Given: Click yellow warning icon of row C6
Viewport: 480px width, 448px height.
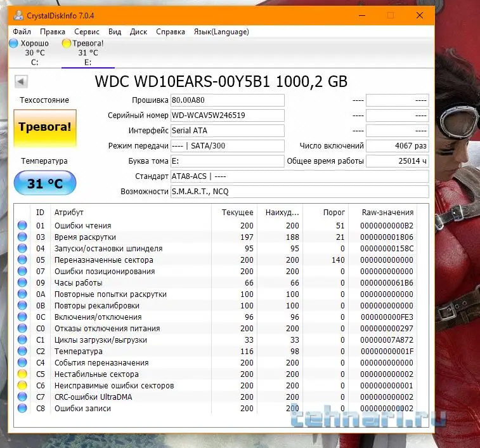Looking at the screenshot, I should (22, 385).
